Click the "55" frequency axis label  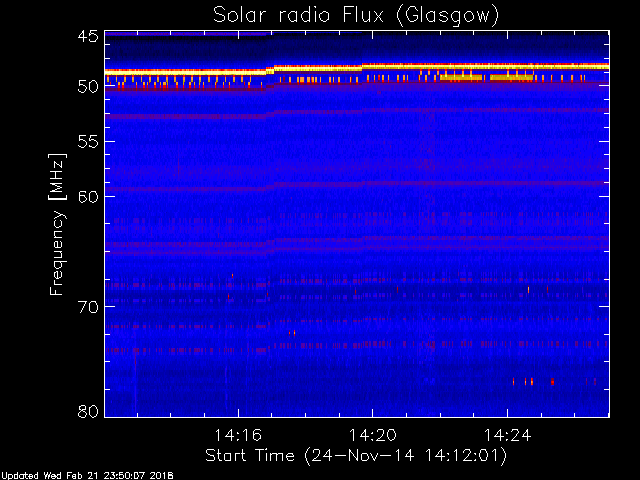pyautogui.click(x=88, y=142)
